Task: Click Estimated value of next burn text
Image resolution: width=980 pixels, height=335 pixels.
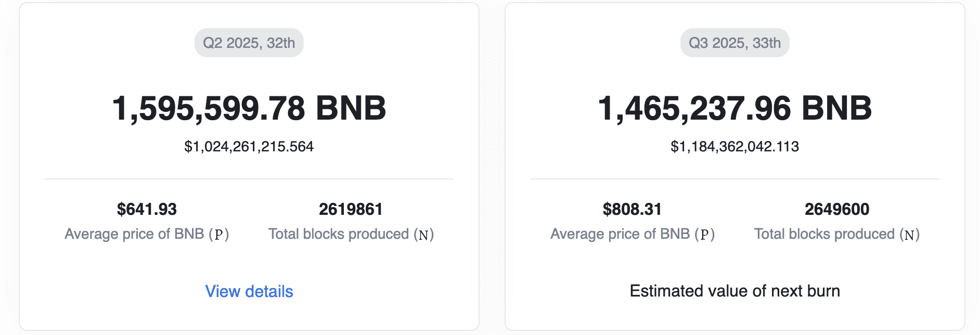Action: [735, 291]
